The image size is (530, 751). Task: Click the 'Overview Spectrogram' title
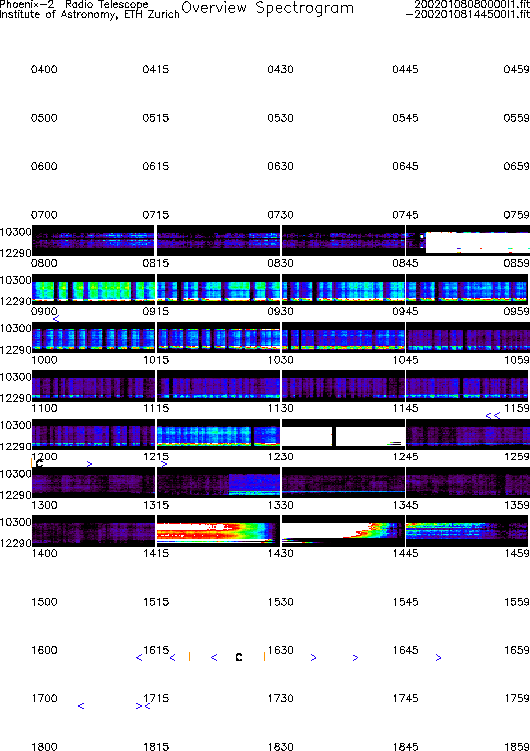(x=268, y=9)
